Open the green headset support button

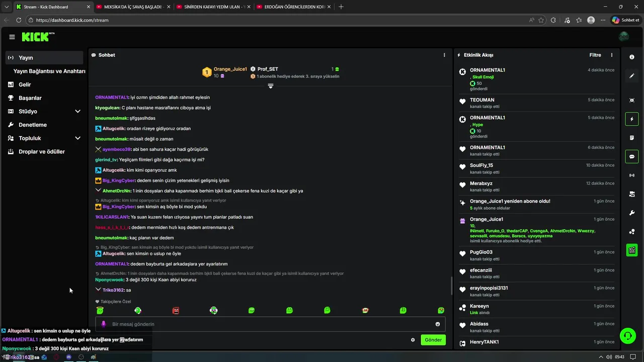click(627, 335)
